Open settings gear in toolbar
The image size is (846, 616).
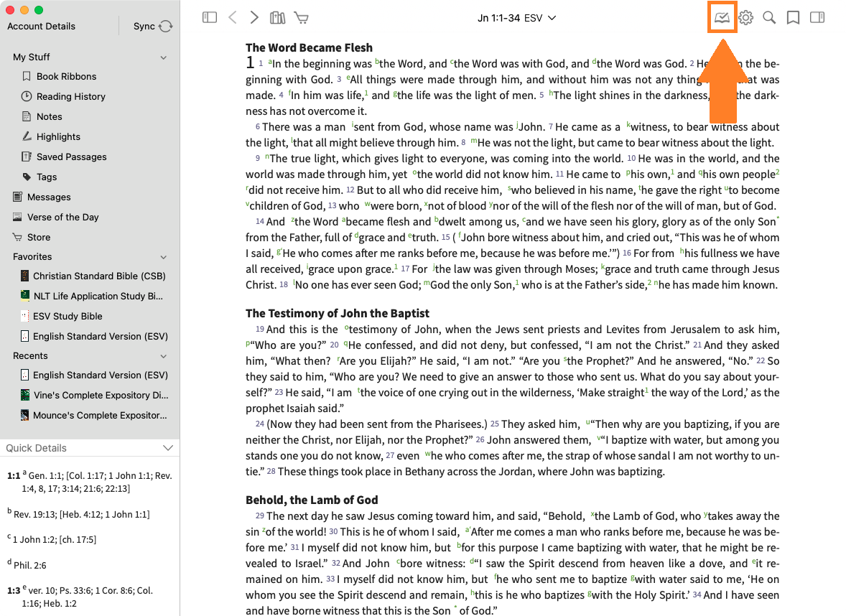point(746,18)
